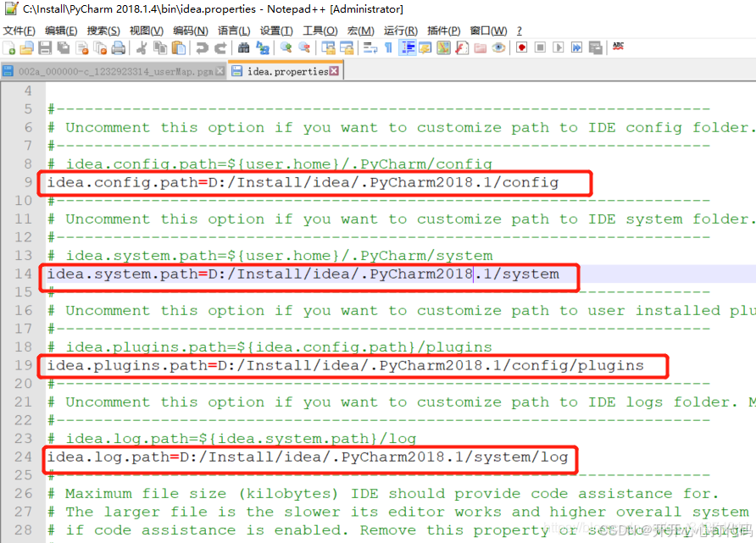This screenshot has height=543, width=756.
Task: Click the Paste clipboard icon
Action: tap(178, 47)
